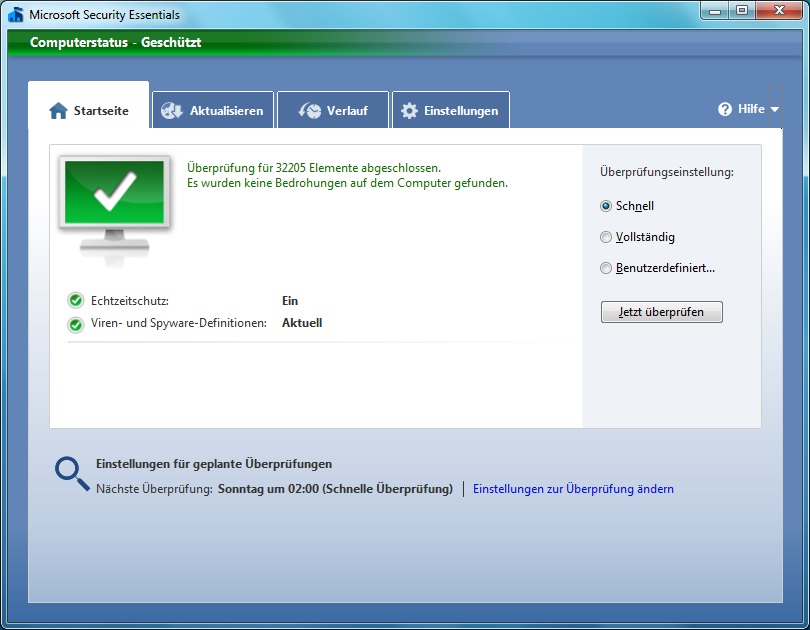810x630 pixels.
Task: Click the 'Nächste Überprüfung:' label
Action: [154, 489]
